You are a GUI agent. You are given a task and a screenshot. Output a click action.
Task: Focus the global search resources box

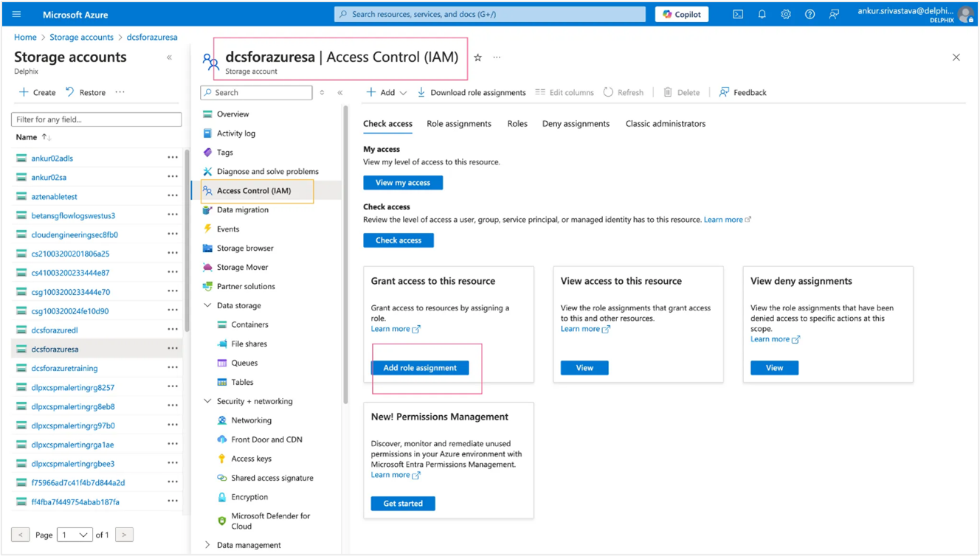point(490,14)
